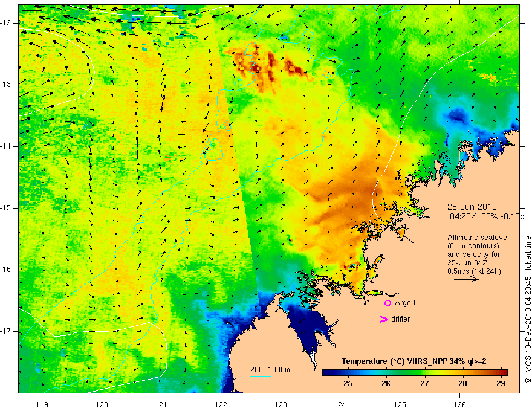Click the colorbar value 29
This screenshot has height=411, width=532.
click(x=501, y=384)
